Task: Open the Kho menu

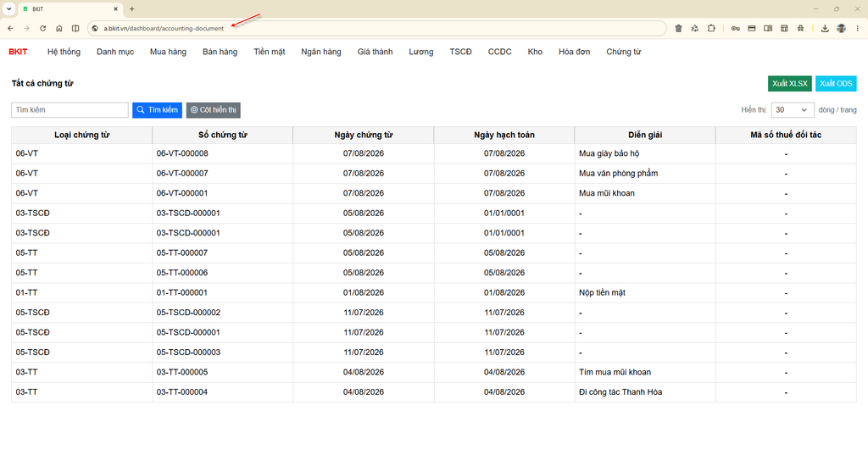Action: pyautogui.click(x=535, y=52)
